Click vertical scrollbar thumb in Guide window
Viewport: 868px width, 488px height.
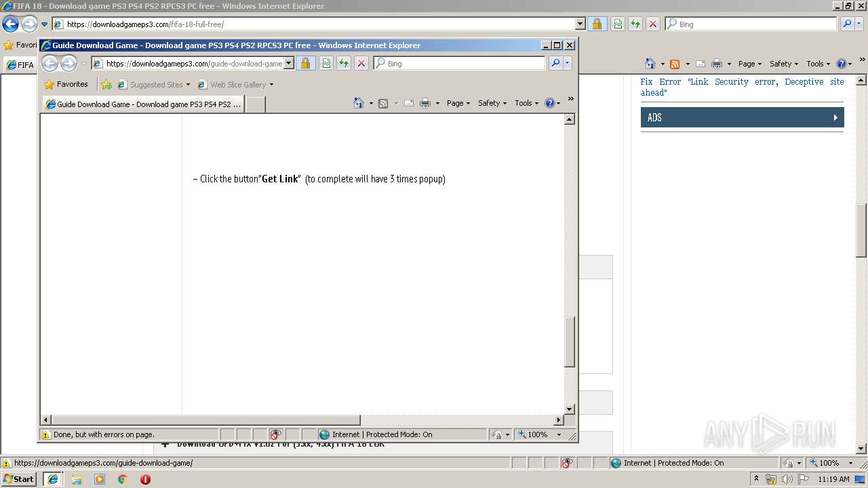click(x=570, y=342)
